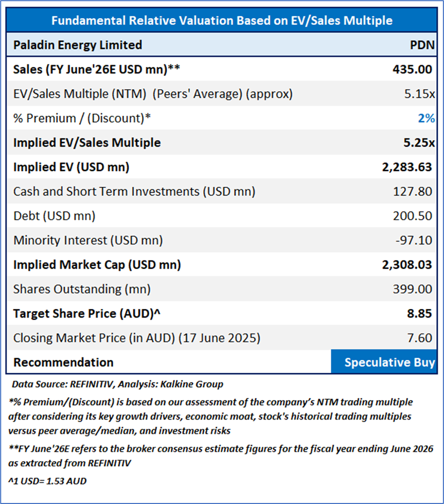Select the Closing Market Price value 7.60

(421, 338)
